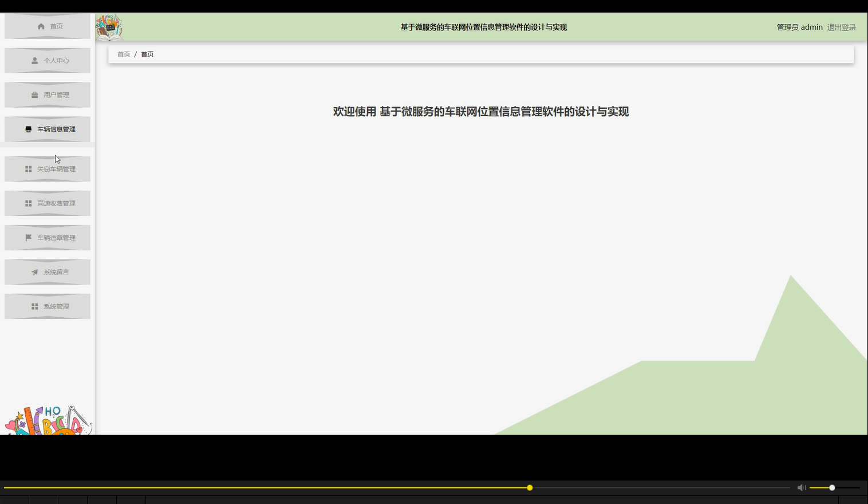Click the monitor icon on 车辆信息管理

click(x=27, y=129)
